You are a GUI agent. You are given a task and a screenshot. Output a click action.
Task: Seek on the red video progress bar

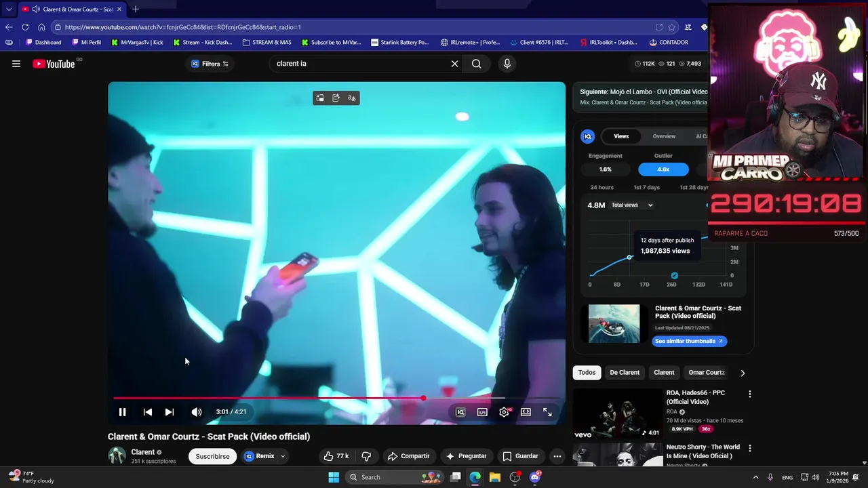336,399
